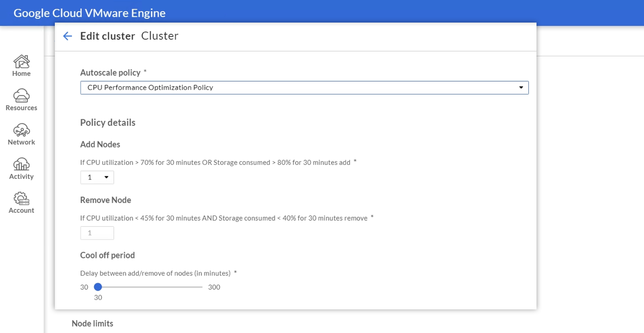Click the Cluster name in the header

(x=160, y=36)
